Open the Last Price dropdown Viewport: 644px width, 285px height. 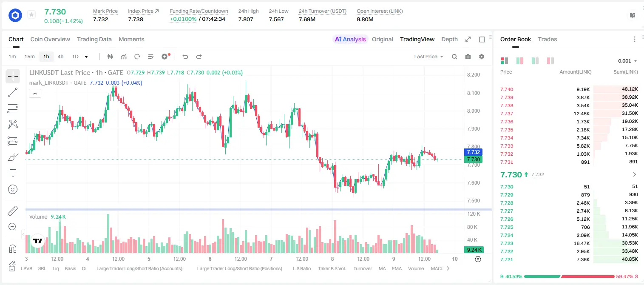click(428, 57)
